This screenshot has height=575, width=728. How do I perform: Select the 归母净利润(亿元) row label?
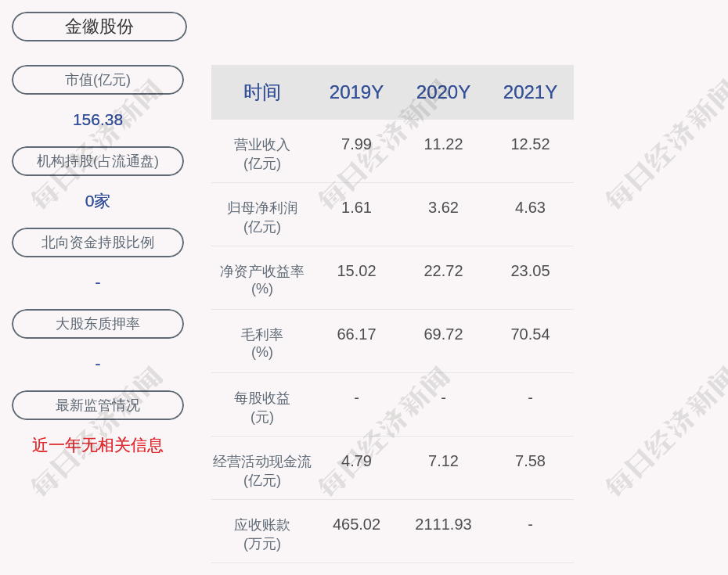(x=262, y=217)
